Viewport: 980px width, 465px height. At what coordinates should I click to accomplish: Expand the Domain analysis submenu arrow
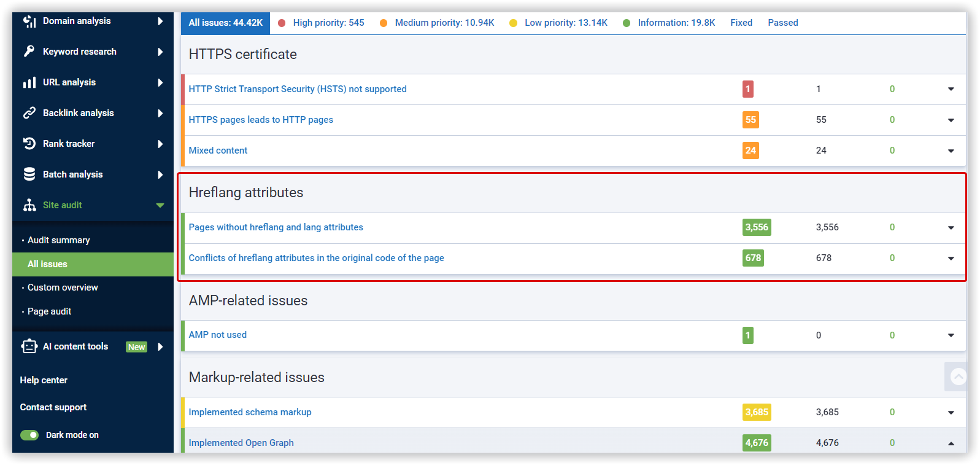click(x=160, y=21)
